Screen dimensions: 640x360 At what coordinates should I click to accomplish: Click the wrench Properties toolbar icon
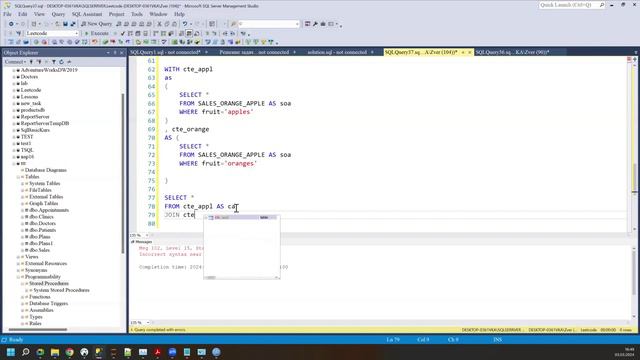click(315, 24)
